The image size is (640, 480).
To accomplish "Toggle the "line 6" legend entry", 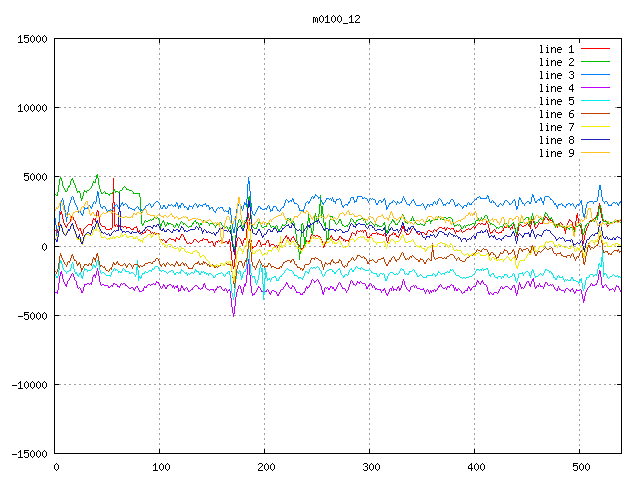I will pos(556,114).
